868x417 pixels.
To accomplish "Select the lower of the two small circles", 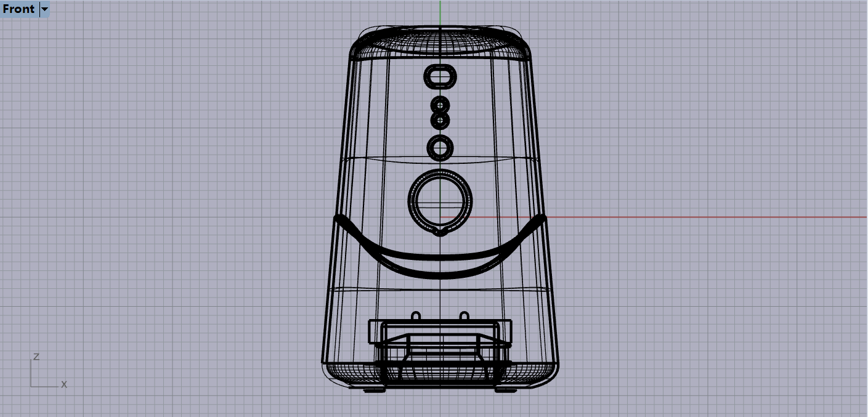I will coord(440,119).
